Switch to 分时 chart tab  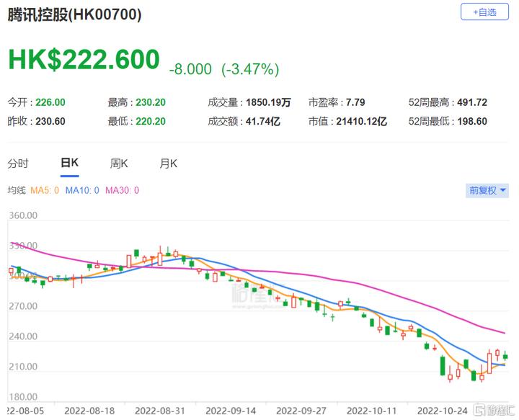[18, 164]
